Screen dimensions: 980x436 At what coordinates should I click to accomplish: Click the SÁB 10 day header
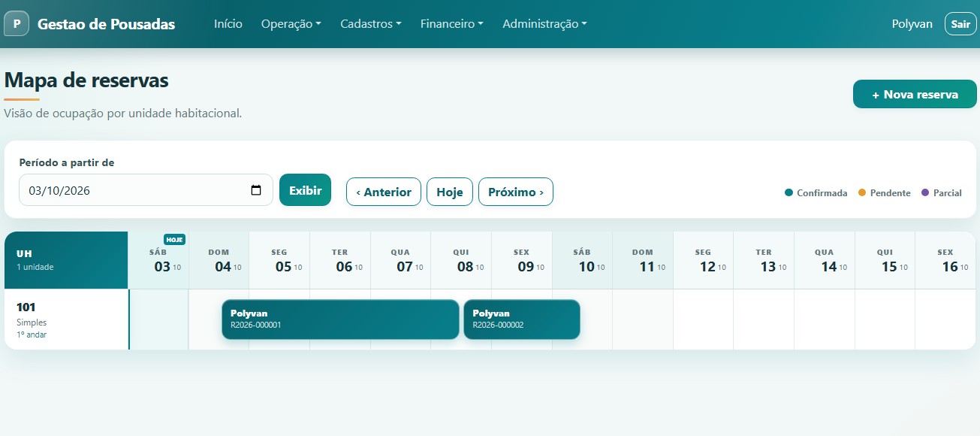pos(582,261)
